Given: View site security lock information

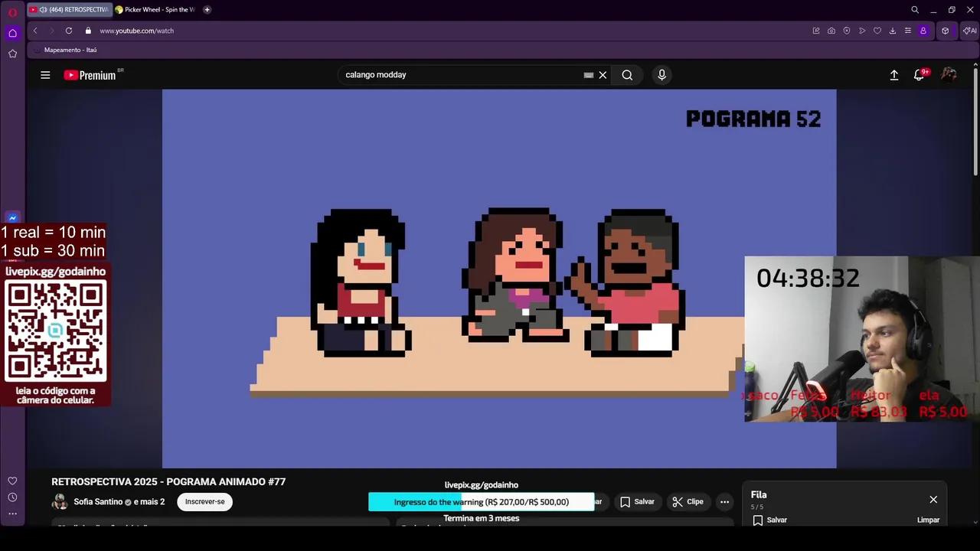Looking at the screenshot, I should pyautogui.click(x=88, y=31).
